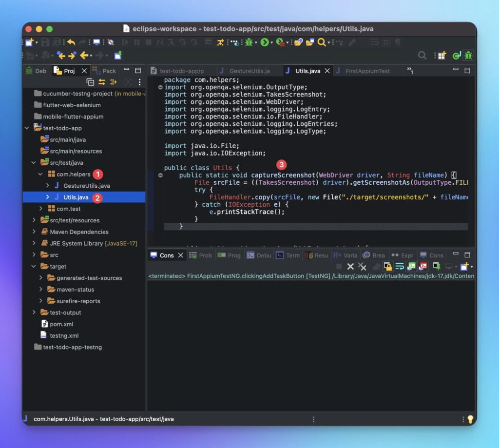The height and width of the screenshot is (448, 499).
Task: Click the Pin Editor icon in the second toolbar row
Action: pos(118,56)
